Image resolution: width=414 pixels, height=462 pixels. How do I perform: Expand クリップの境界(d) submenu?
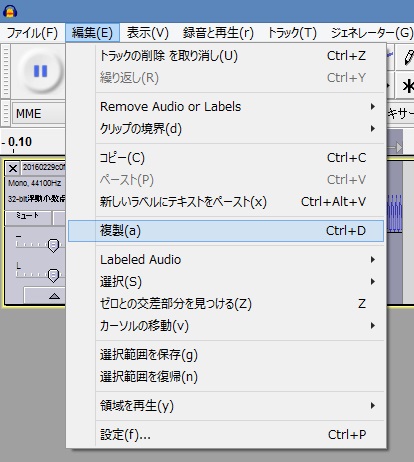pyautogui.click(x=226, y=129)
